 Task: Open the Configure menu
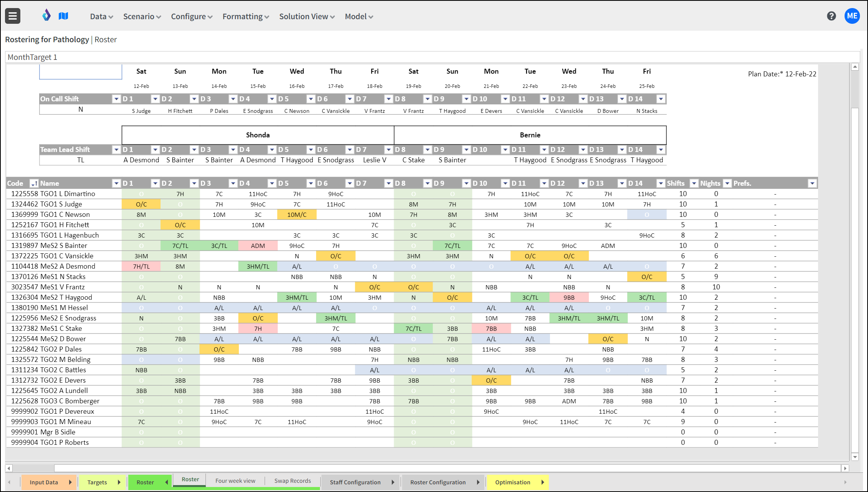[192, 17]
